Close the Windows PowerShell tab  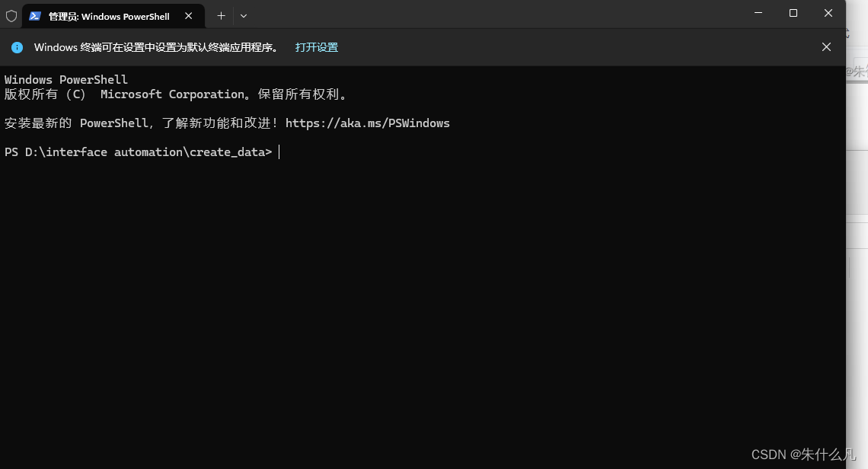188,16
